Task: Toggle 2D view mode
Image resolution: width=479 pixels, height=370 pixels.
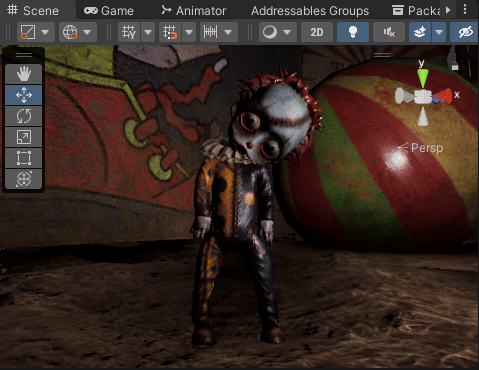Action: [x=317, y=32]
